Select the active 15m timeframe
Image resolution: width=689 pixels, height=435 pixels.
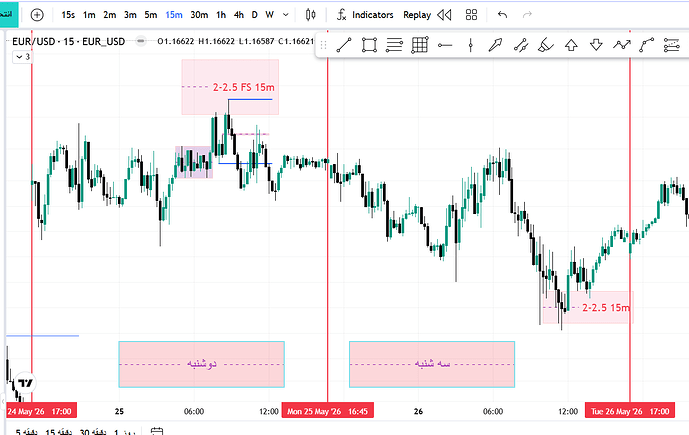[x=174, y=15]
